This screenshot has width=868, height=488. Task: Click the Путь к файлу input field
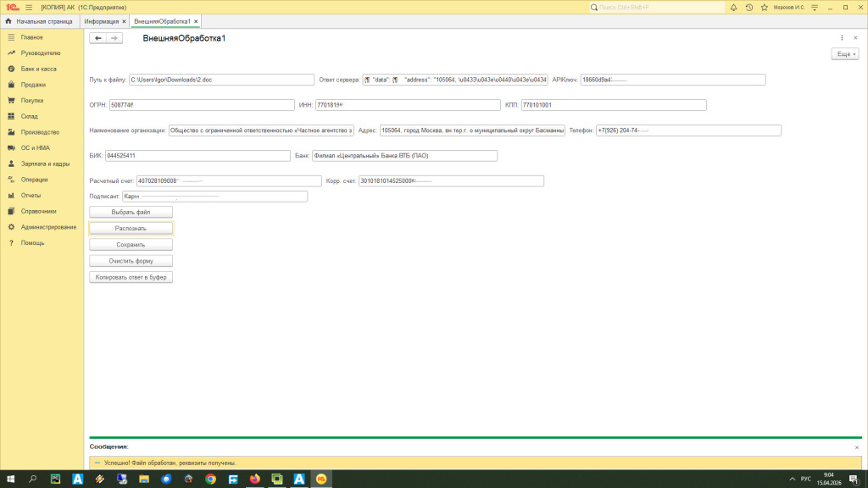pyautogui.click(x=221, y=80)
